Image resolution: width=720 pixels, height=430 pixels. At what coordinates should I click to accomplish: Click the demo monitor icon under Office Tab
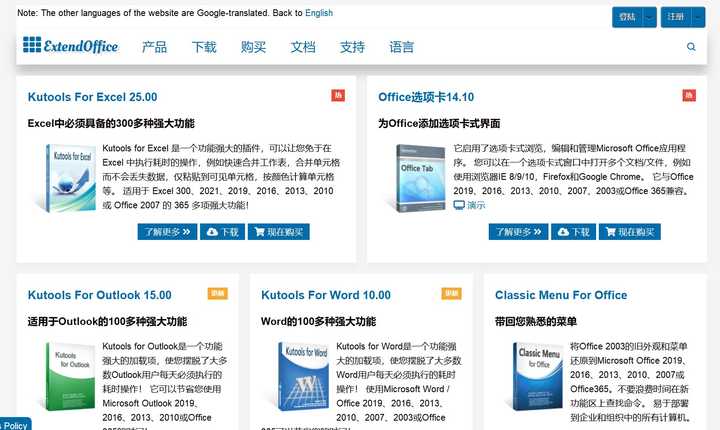point(459,205)
